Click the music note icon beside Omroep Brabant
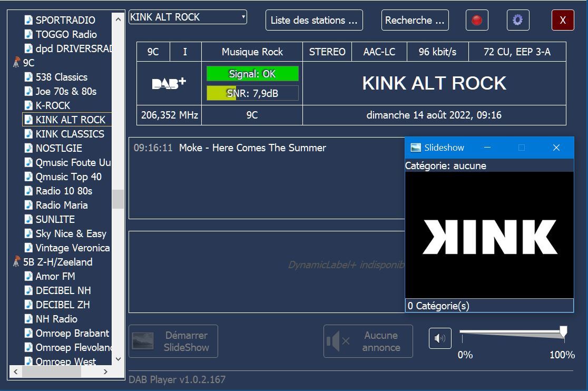The height and width of the screenshot is (391, 588). point(28,333)
